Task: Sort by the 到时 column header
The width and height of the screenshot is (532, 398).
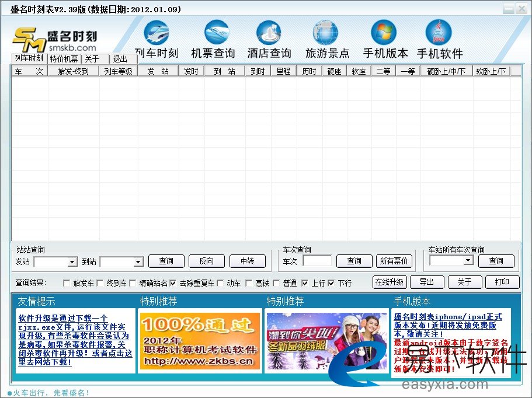Action: [x=258, y=71]
